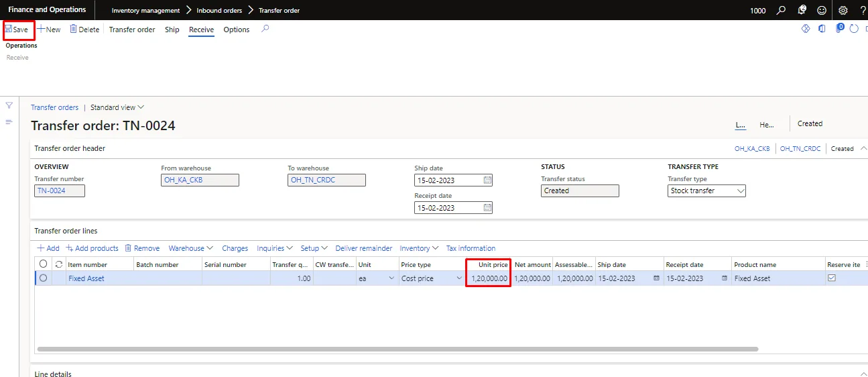Click the From warehouse field
Viewport: 868px width, 377px height.
pyautogui.click(x=200, y=180)
